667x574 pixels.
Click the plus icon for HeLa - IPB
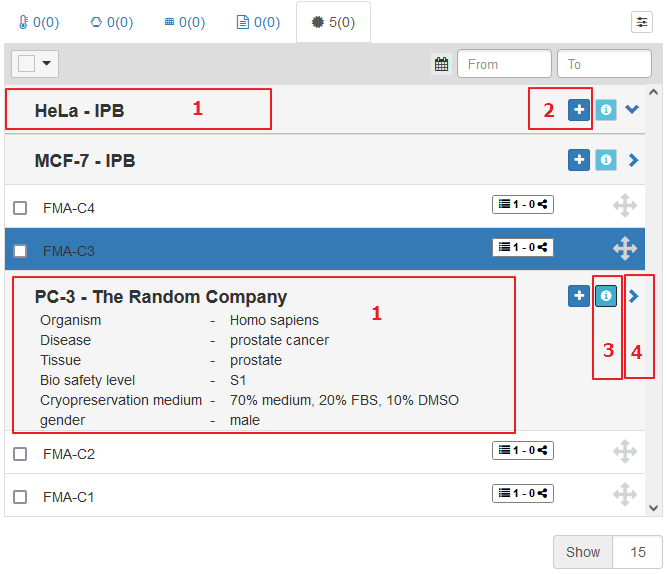[x=579, y=110]
